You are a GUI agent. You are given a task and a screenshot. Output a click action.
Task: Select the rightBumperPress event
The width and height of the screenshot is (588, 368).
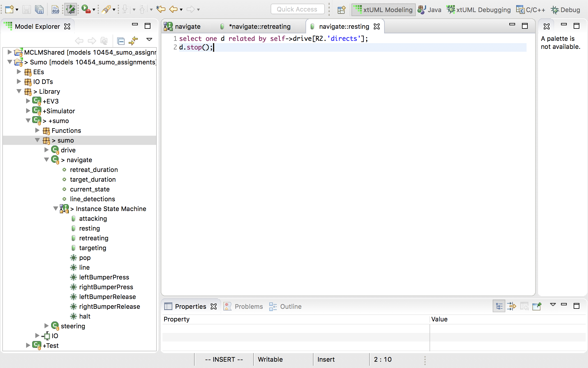coord(106,287)
